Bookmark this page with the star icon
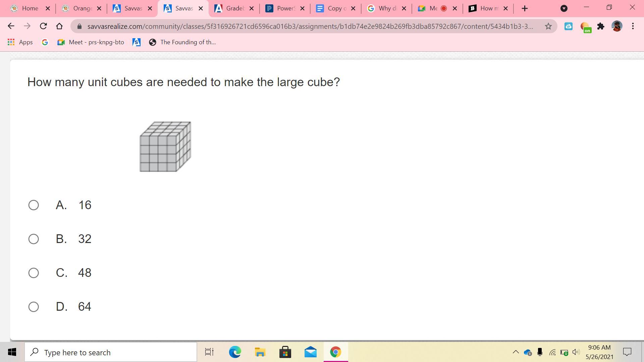 pos(548,26)
